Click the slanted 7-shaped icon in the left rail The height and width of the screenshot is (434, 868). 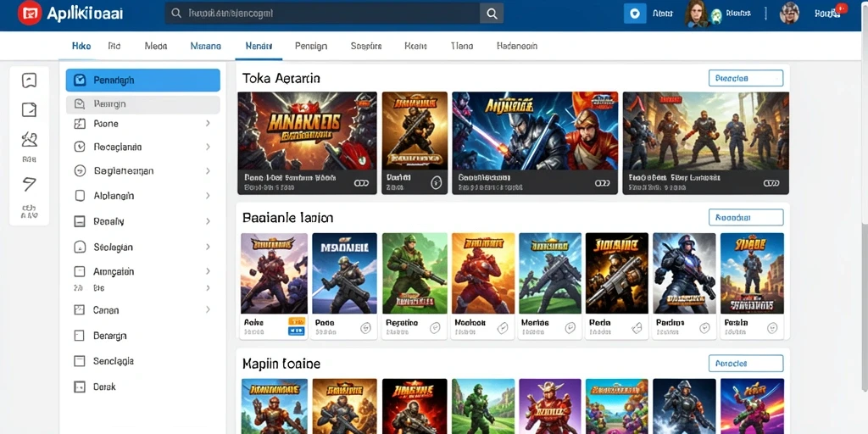(x=30, y=184)
